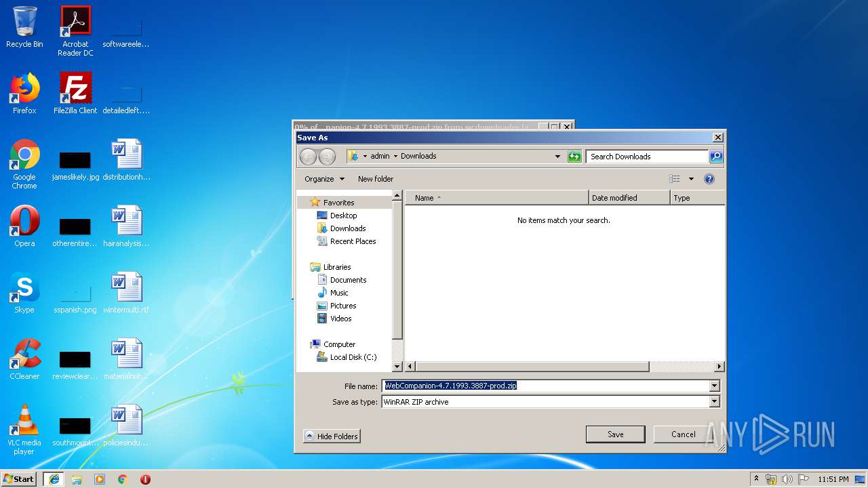The image size is (868, 488).
Task: Expand address bar history dropdown
Action: [x=557, y=157]
